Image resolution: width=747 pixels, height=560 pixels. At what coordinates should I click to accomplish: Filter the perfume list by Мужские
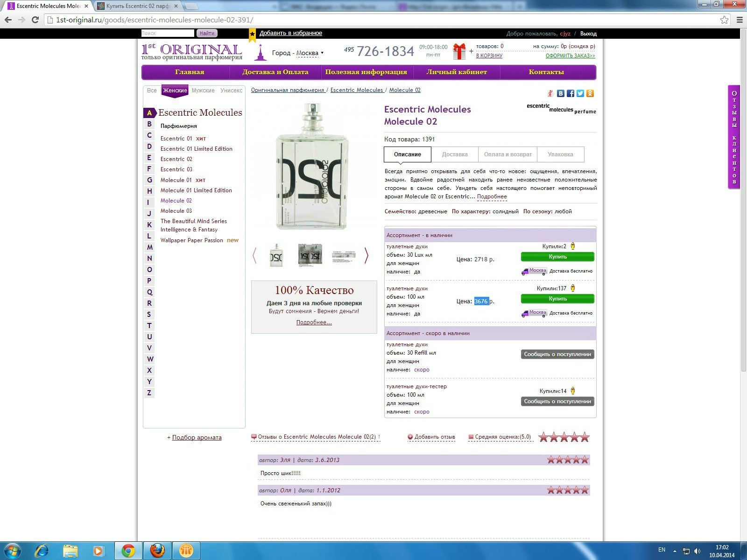click(203, 91)
